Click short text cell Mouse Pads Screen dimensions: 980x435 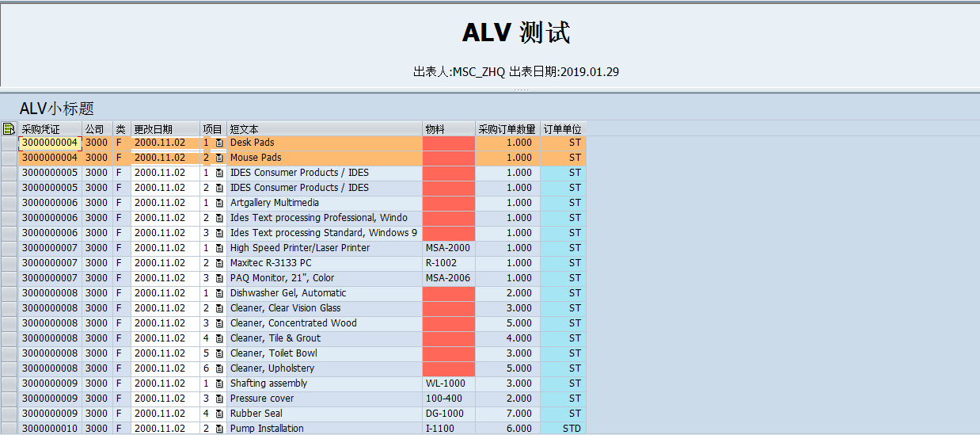pyautogui.click(x=325, y=158)
